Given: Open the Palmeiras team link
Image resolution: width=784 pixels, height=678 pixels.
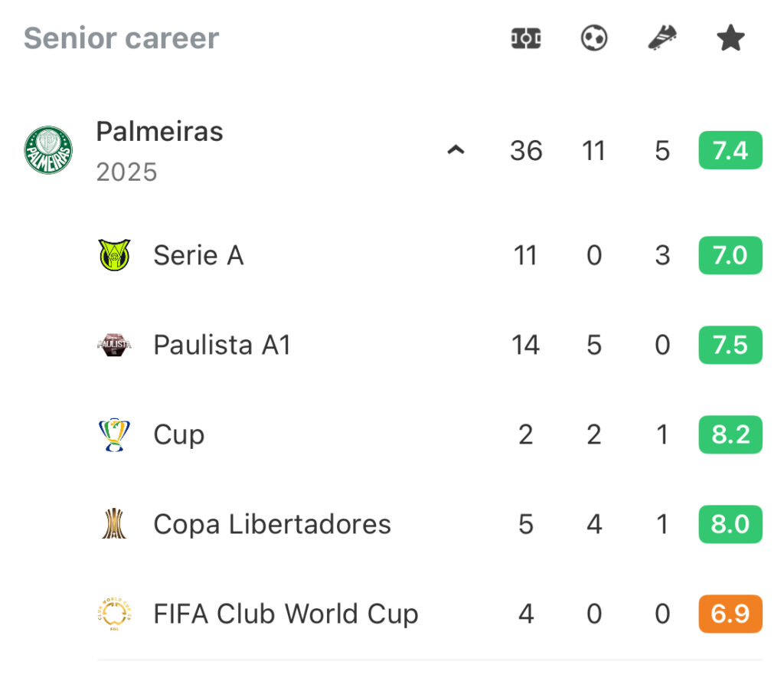Looking at the screenshot, I should [159, 132].
